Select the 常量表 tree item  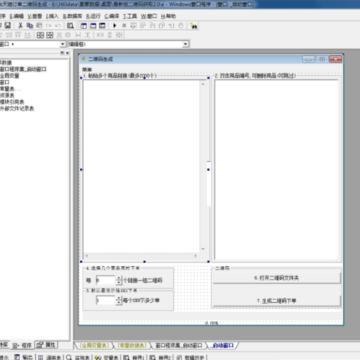point(10,89)
